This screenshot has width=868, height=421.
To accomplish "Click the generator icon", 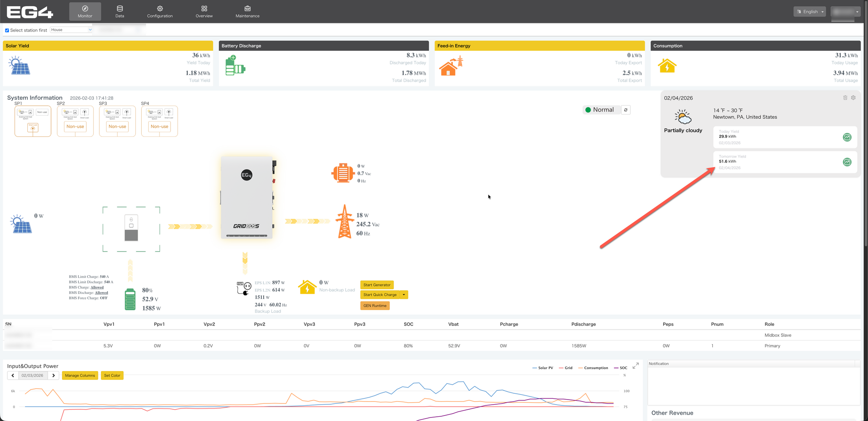I will coord(343,173).
